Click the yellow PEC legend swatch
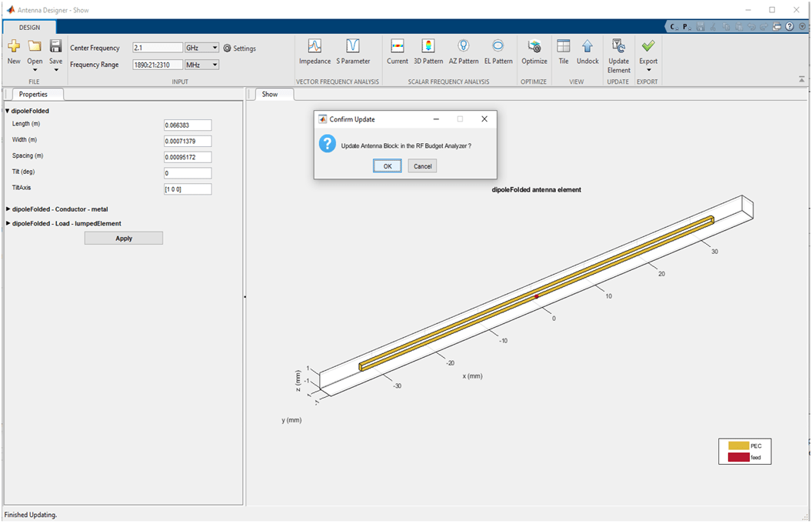This screenshot has height=524, width=812. [x=738, y=446]
